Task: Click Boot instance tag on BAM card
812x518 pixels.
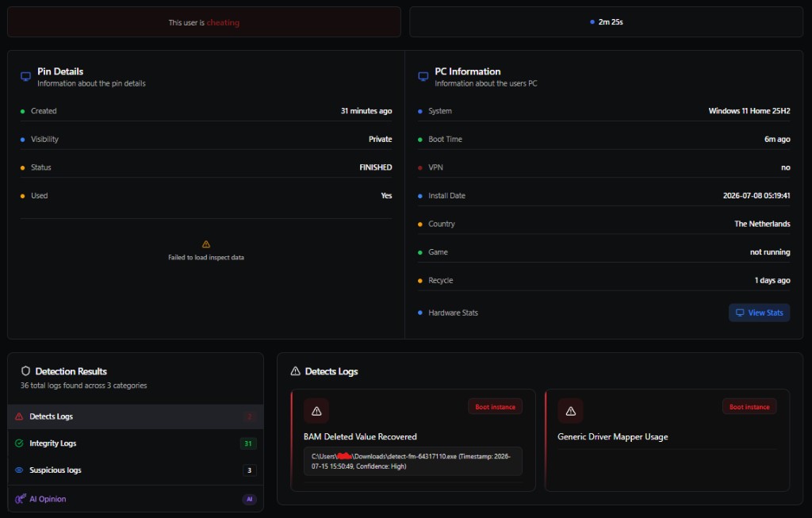Action: coord(495,407)
